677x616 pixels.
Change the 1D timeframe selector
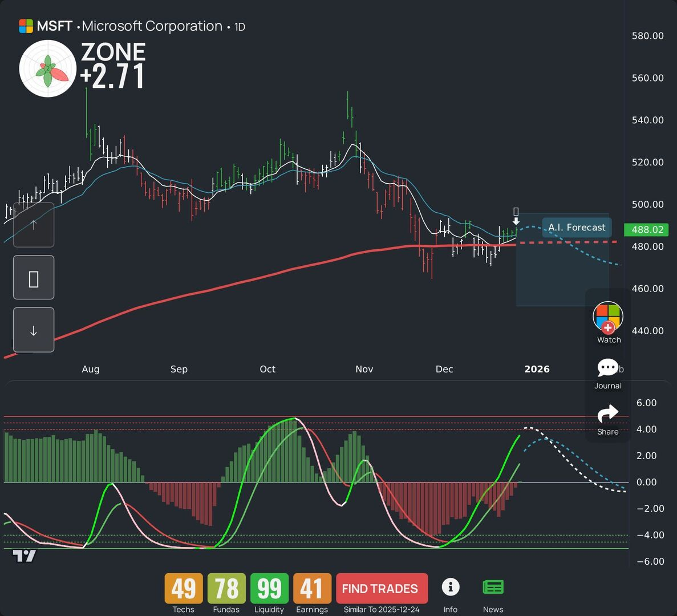pos(240,27)
